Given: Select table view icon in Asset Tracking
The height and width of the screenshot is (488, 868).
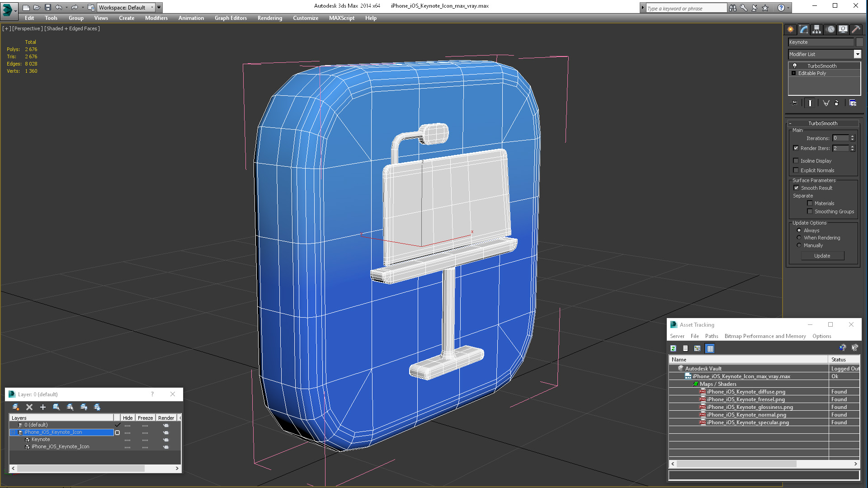Looking at the screenshot, I should point(710,348).
